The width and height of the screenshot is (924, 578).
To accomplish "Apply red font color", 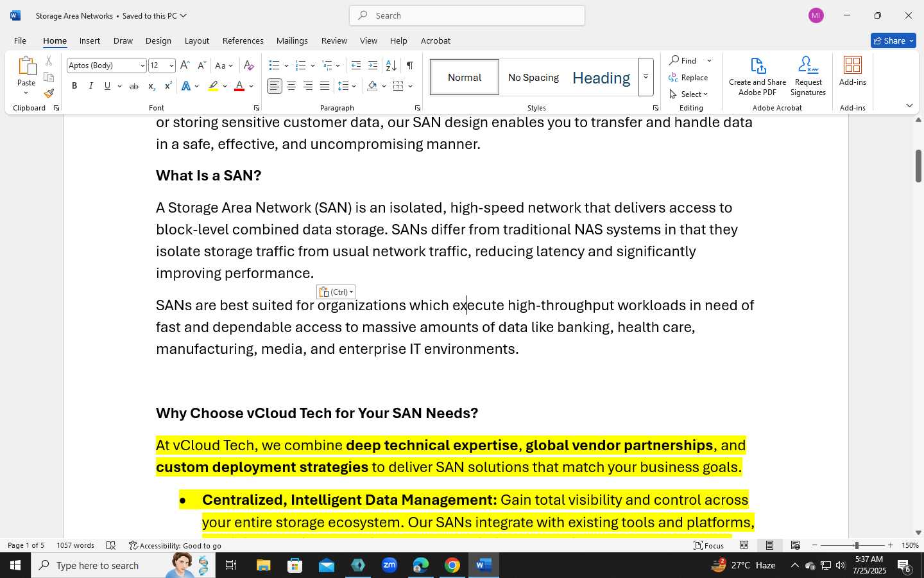I will click(239, 86).
